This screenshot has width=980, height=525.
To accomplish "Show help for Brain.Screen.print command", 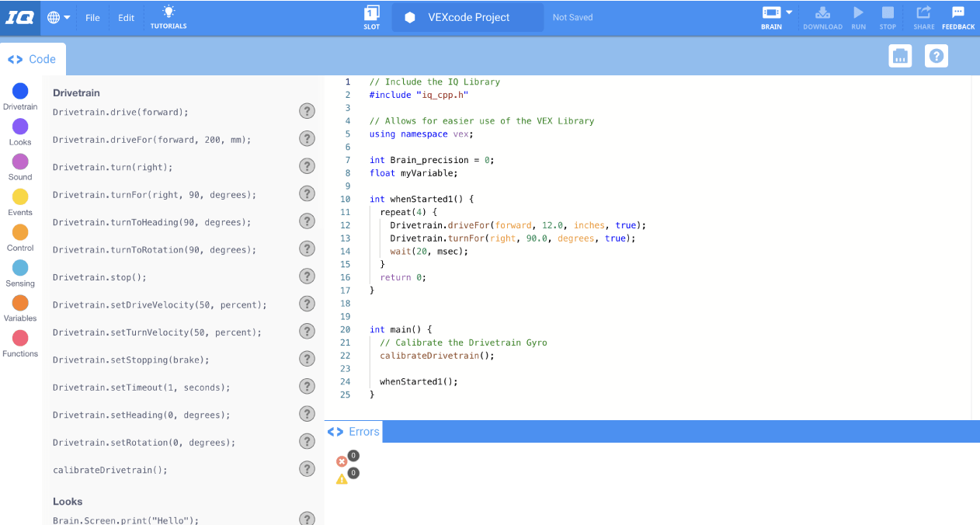I will coord(308,519).
